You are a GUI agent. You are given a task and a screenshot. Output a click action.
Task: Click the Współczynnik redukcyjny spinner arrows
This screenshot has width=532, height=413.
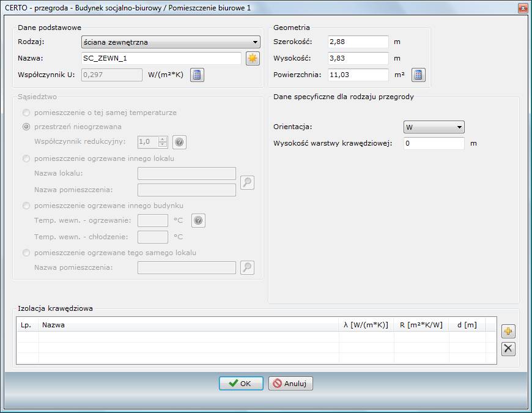point(163,142)
